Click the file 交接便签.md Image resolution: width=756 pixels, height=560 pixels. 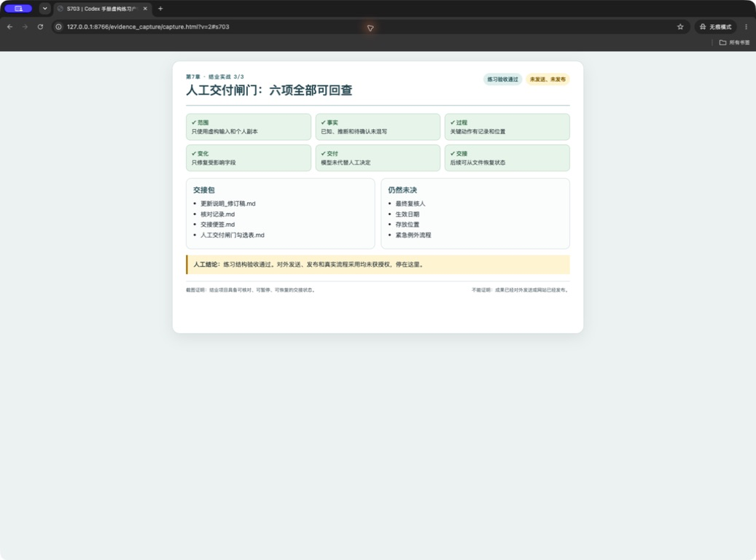click(217, 225)
